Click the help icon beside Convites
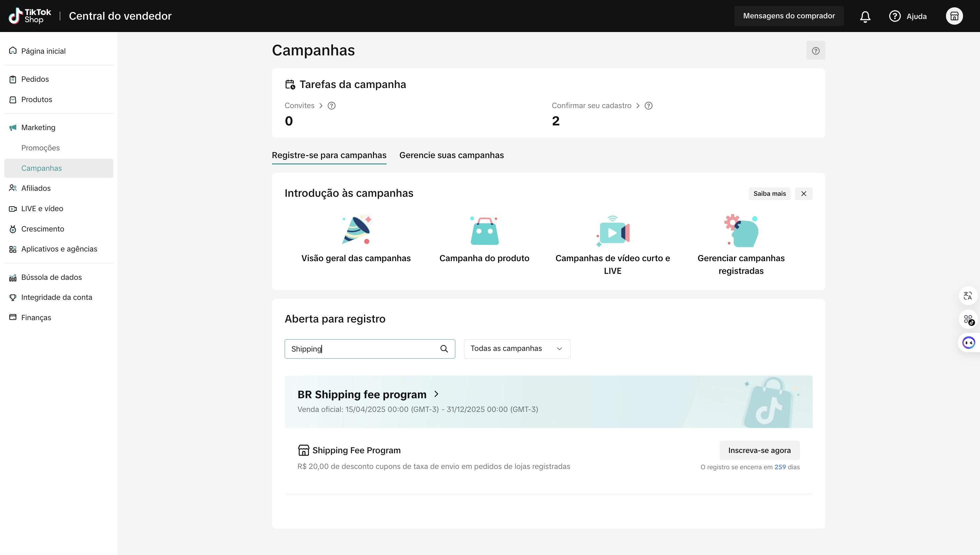The width and height of the screenshot is (980, 555). tap(331, 106)
